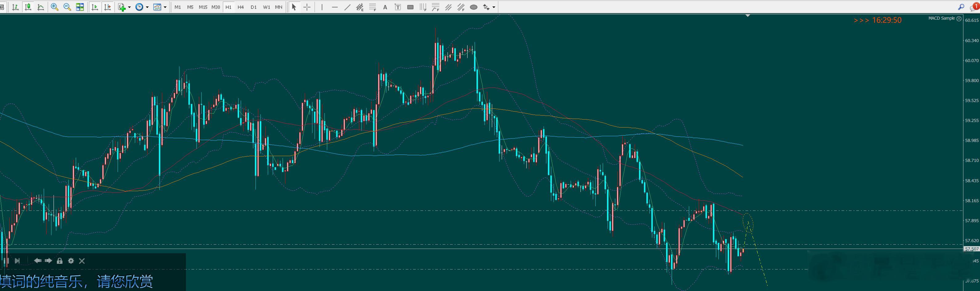
Task: Open lyrics overlay settings gear
Action: tap(71, 261)
